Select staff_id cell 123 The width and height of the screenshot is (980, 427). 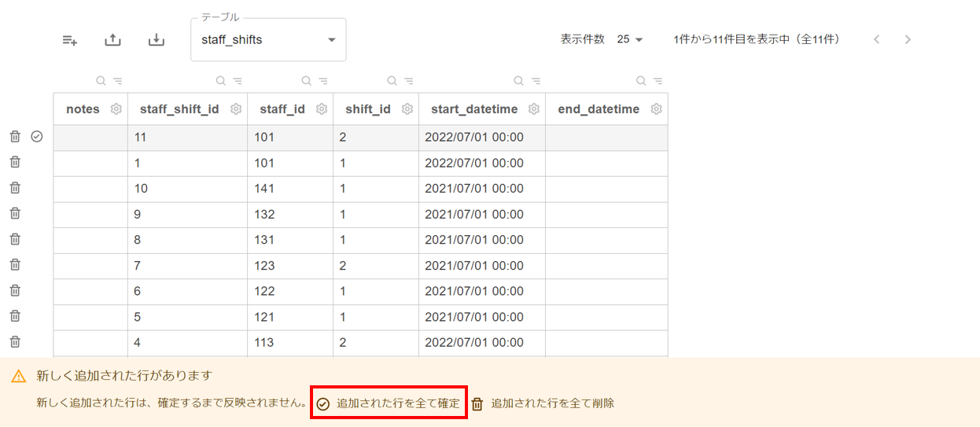290,266
